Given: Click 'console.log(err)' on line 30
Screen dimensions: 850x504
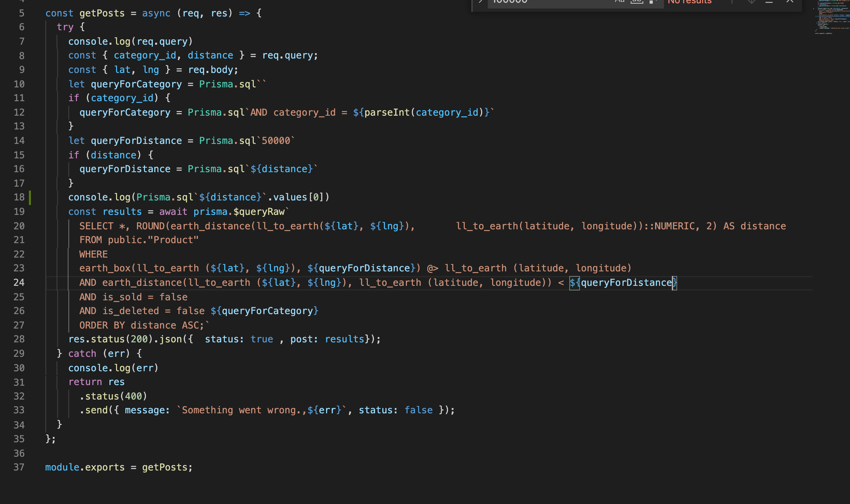Looking at the screenshot, I should click(113, 368).
